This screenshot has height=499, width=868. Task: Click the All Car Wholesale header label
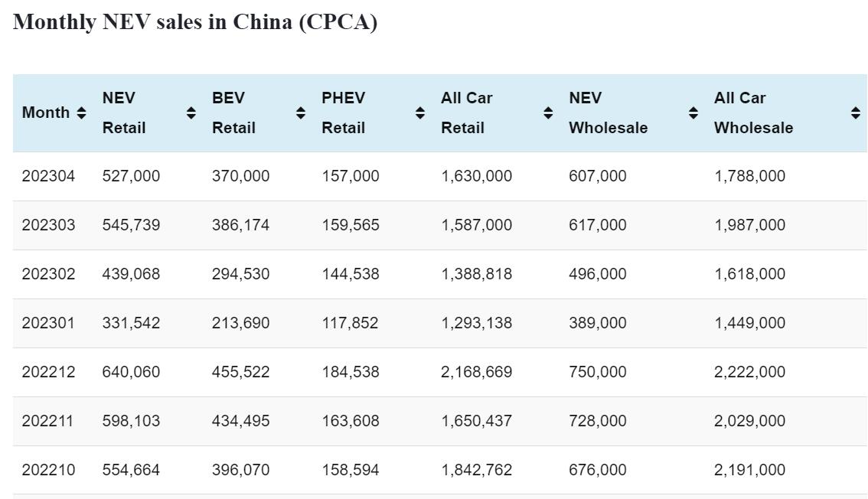point(753,113)
